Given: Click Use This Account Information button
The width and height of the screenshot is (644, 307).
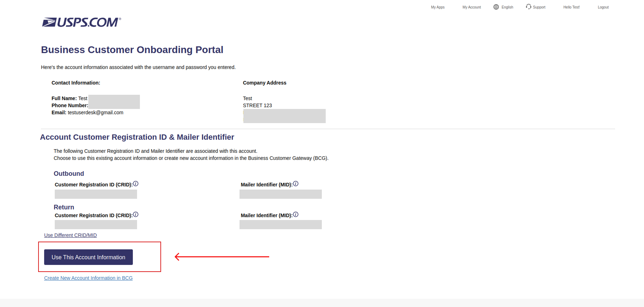Looking at the screenshot, I should [88, 257].
